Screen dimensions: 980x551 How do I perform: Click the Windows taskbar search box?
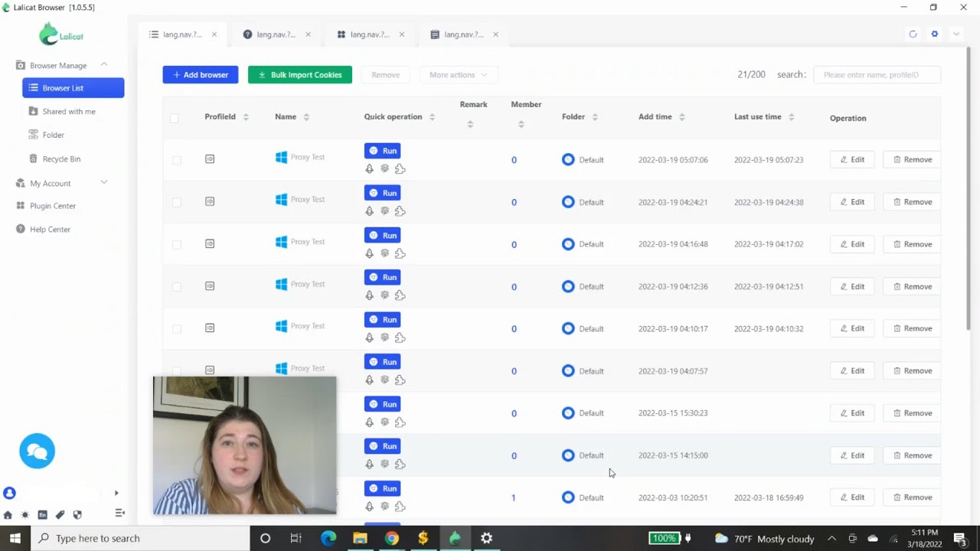pos(140,538)
